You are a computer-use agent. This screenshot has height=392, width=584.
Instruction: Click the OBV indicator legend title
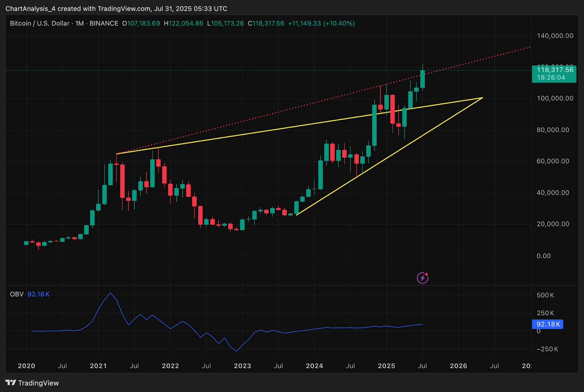pyautogui.click(x=17, y=294)
